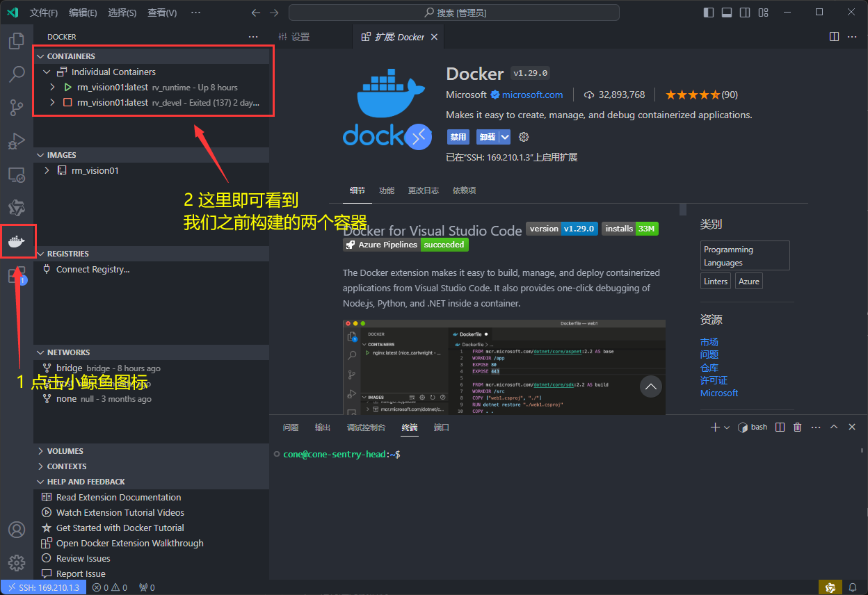868x595 pixels.
Task: Switch to the 输出 panel tab
Action: coord(323,427)
